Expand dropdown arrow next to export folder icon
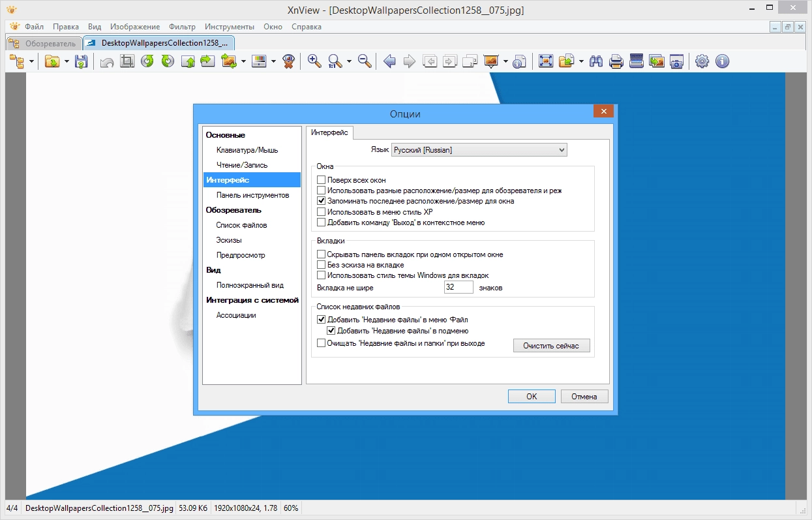The height and width of the screenshot is (520, 812). click(x=580, y=61)
